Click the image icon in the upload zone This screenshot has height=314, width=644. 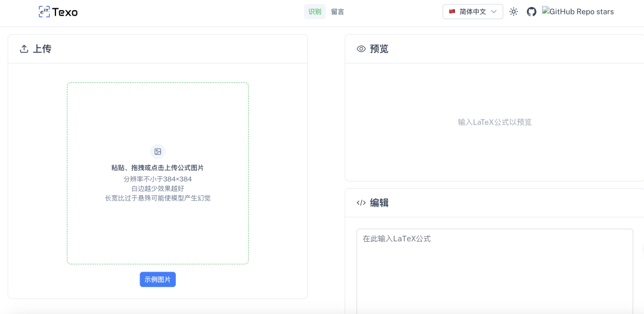[157, 152]
